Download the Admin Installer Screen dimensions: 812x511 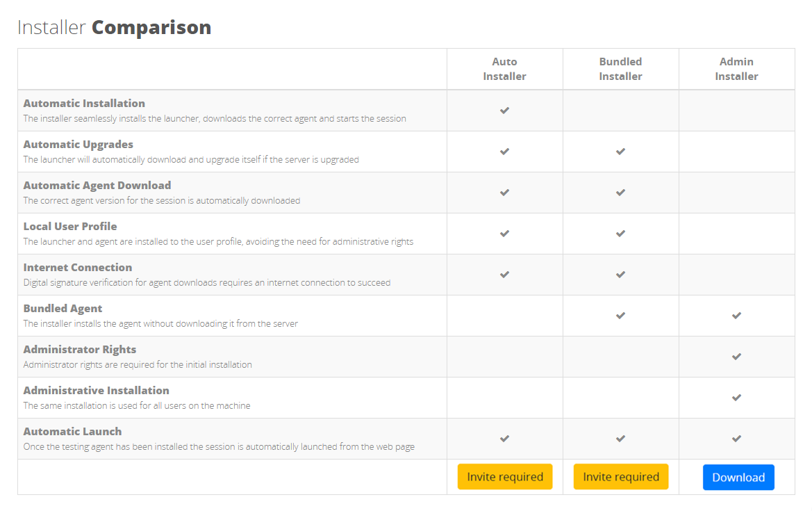coord(738,478)
